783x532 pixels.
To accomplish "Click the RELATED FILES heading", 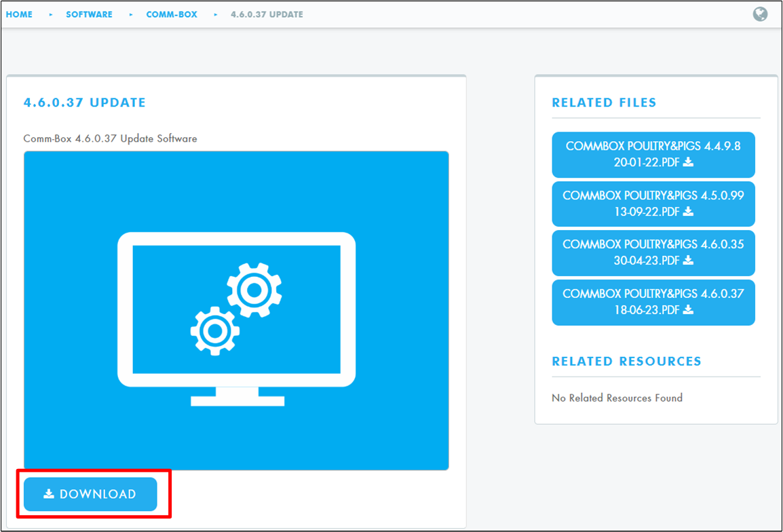I will pyautogui.click(x=604, y=102).
